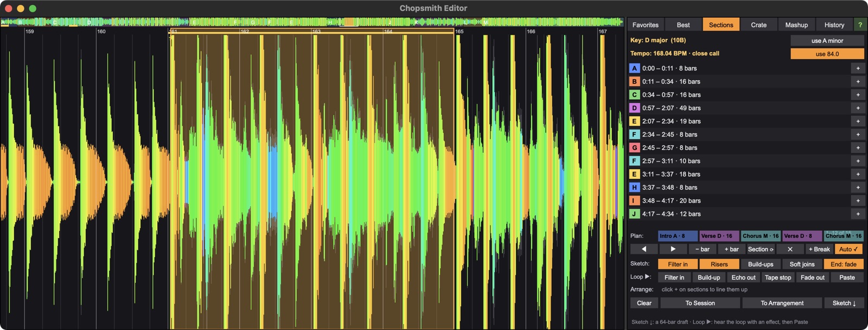Clear the arrangement plan
Image resolution: width=868 pixels, height=330 pixels.
pos(644,303)
